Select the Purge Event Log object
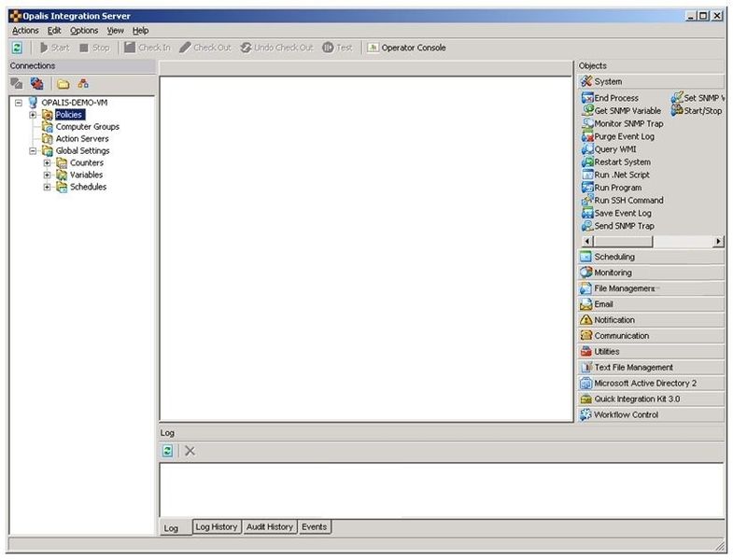The height and width of the screenshot is (560, 733). [x=618, y=136]
